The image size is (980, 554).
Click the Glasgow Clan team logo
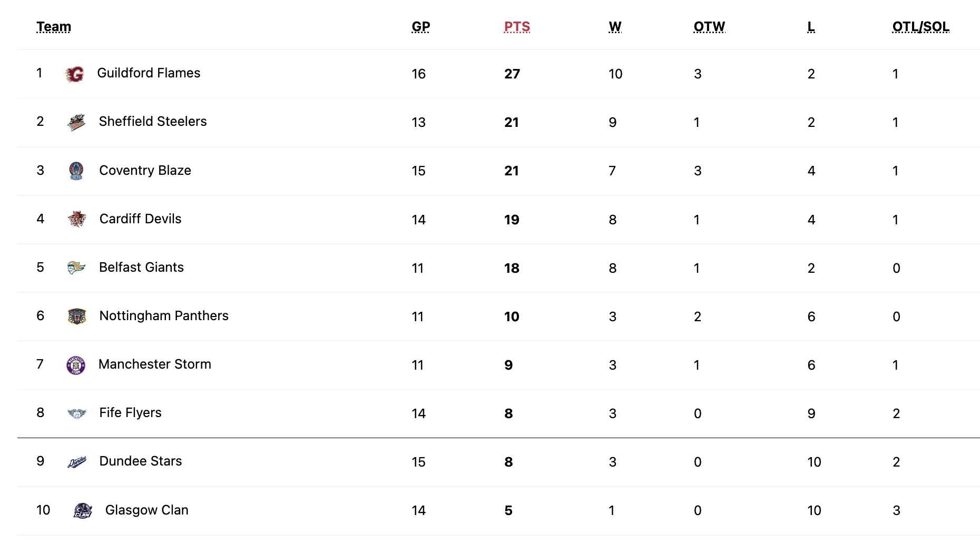83,510
